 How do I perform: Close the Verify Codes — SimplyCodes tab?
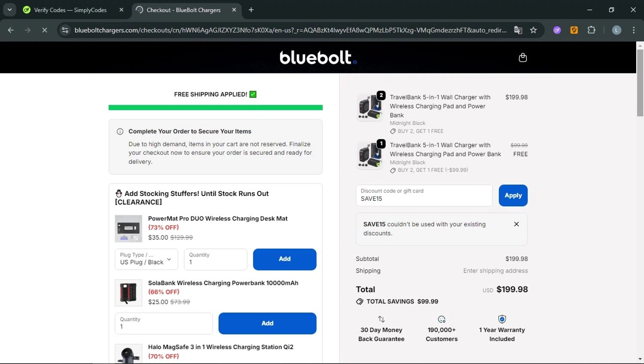(x=122, y=10)
